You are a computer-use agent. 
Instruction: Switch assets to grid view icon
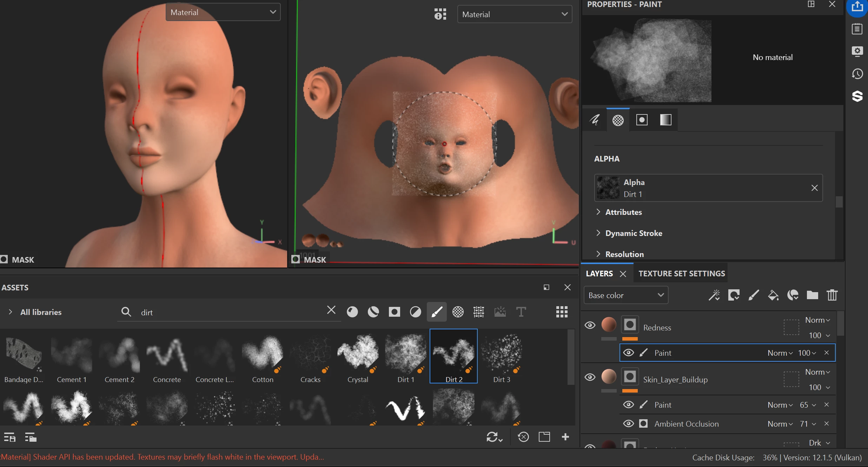[x=562, y=312]
